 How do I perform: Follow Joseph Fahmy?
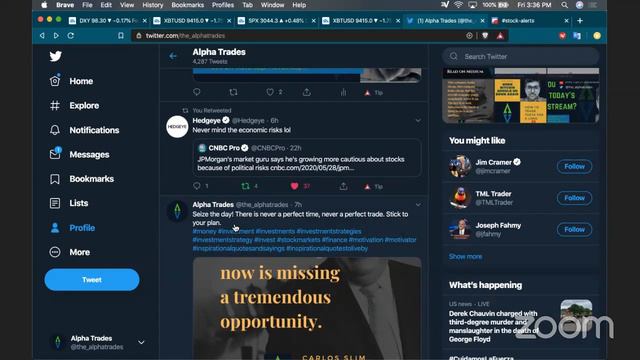[x=574, y=229]
